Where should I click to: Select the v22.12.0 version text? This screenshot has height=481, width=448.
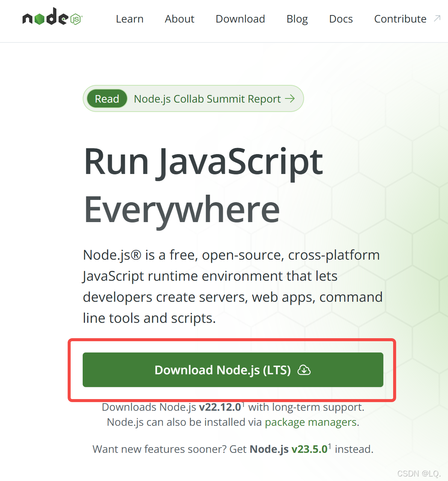(x=220, y=407)
